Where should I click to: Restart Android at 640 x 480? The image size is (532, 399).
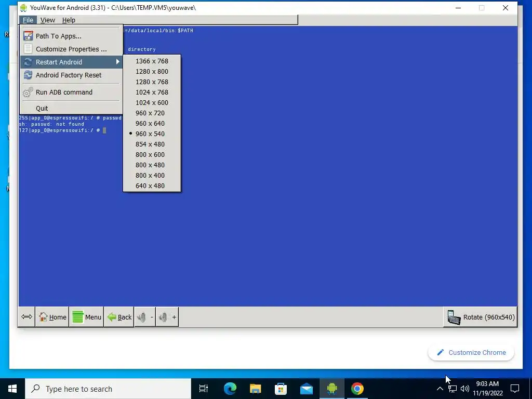tap(152, 186)
